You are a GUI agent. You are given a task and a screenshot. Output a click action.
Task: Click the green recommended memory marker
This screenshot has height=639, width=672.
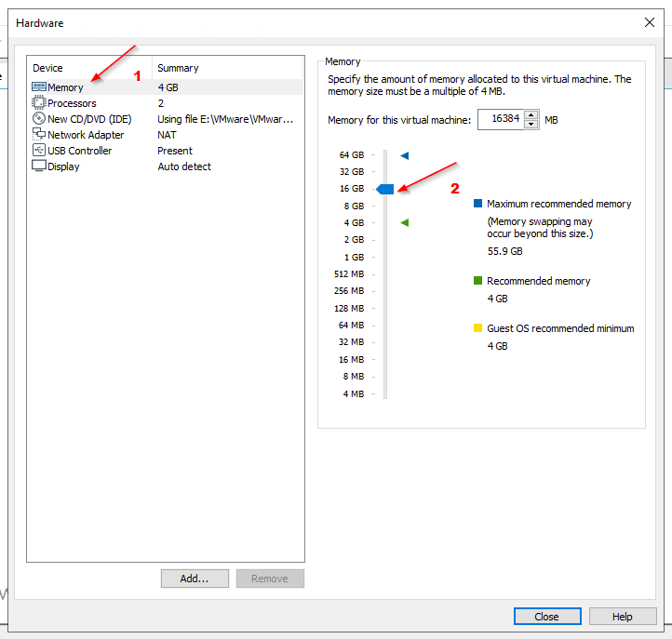click(x=405, y=222)
